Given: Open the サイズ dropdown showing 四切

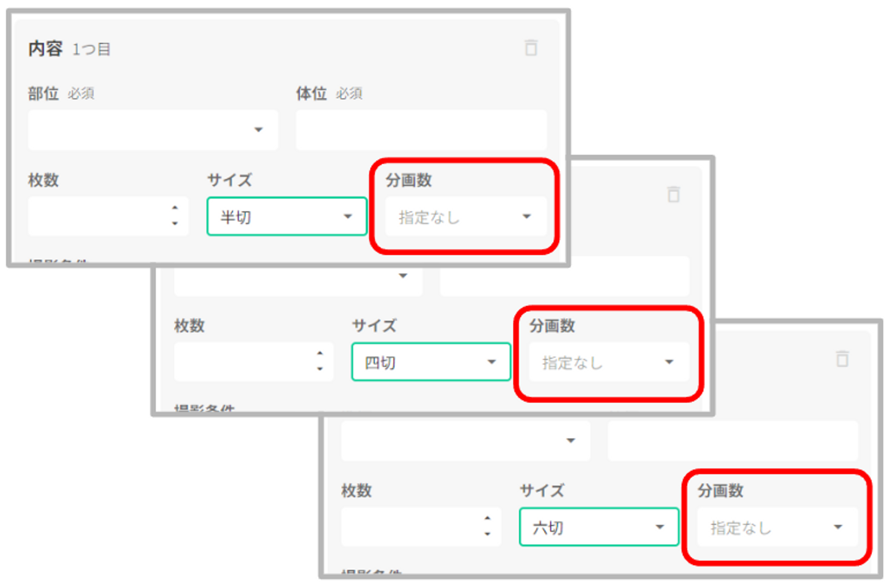Looking at the screenshot, I should (431, 362).
